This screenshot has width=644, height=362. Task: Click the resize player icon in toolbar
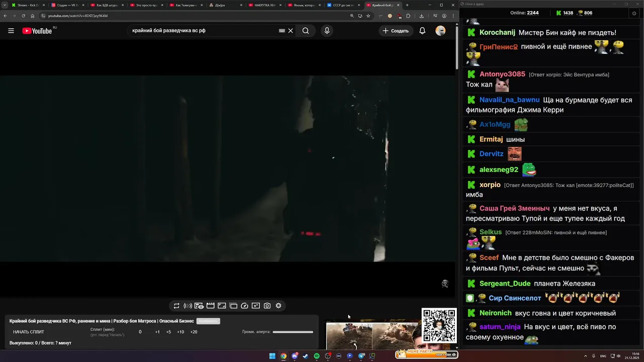tap(222, 306)
